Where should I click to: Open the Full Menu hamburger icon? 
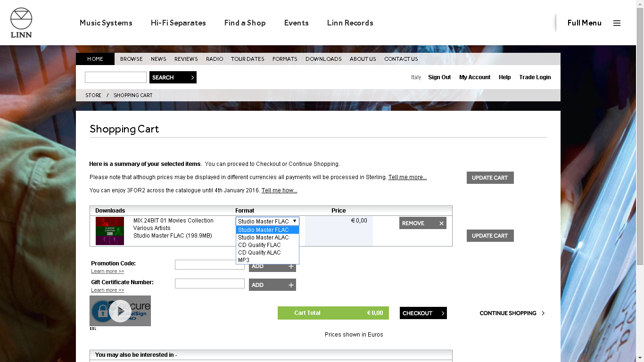tap(617, 23)
